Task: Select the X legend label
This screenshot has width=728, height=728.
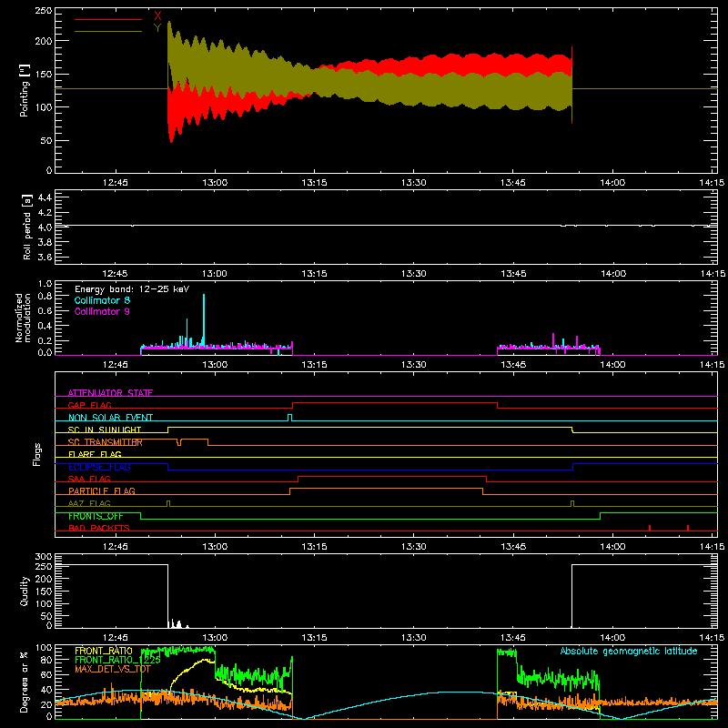Action: pos(157,16)
